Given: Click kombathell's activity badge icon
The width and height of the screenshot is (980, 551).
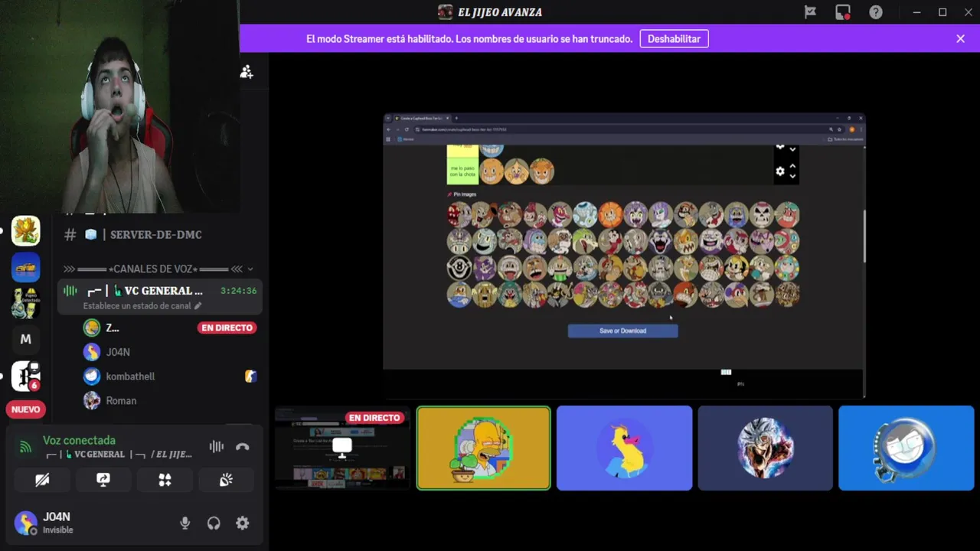Looking at the screenshot, I should coord(250,376).
